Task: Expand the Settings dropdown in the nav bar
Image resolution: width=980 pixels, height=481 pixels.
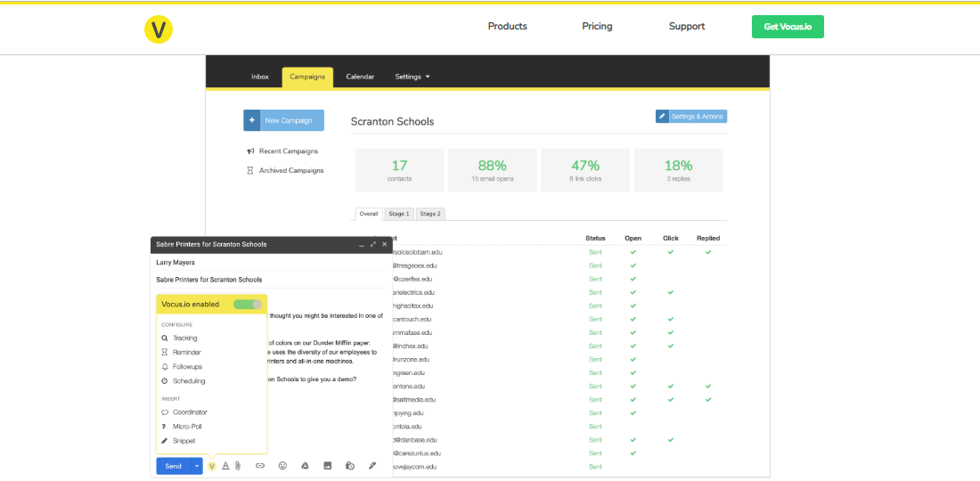Action: [x=412, y=77]
